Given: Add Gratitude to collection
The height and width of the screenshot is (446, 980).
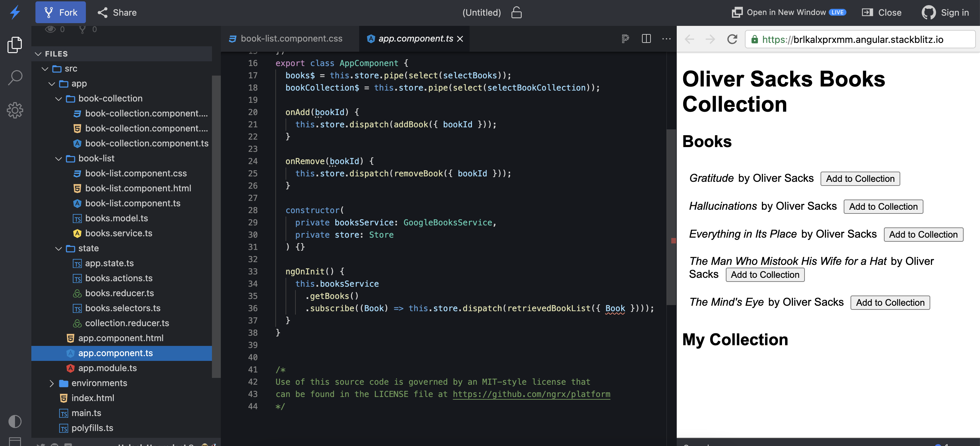Looking at the screenshot, I should (860, 179).
